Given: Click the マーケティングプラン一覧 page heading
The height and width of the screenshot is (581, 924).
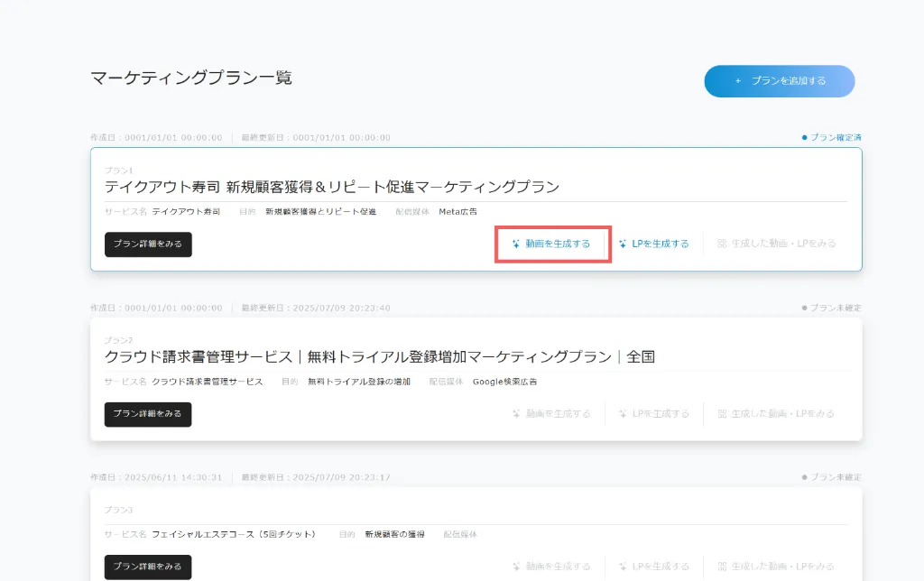Looking at the screenshot, I should (x=191, y=78).
